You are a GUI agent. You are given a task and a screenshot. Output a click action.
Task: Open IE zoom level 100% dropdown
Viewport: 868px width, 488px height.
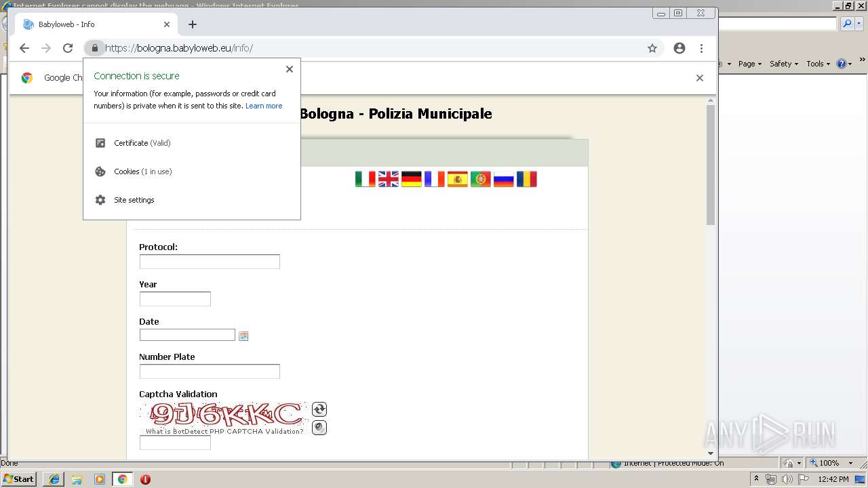850,464
